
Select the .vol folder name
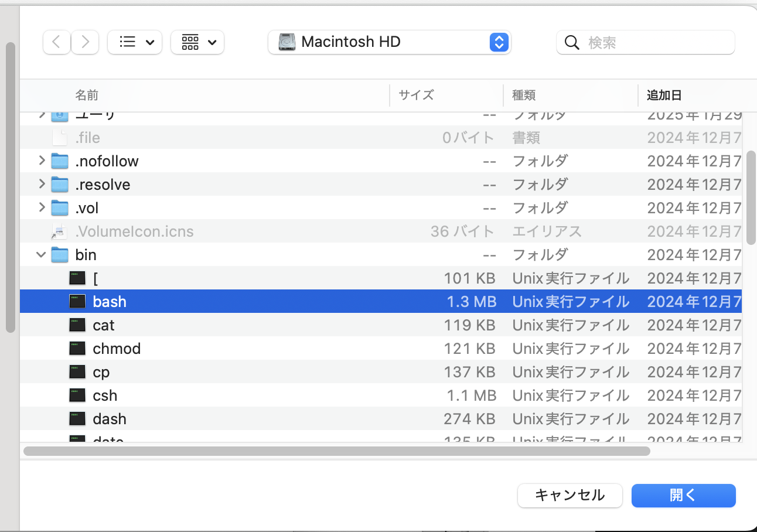tap(87, 208)
